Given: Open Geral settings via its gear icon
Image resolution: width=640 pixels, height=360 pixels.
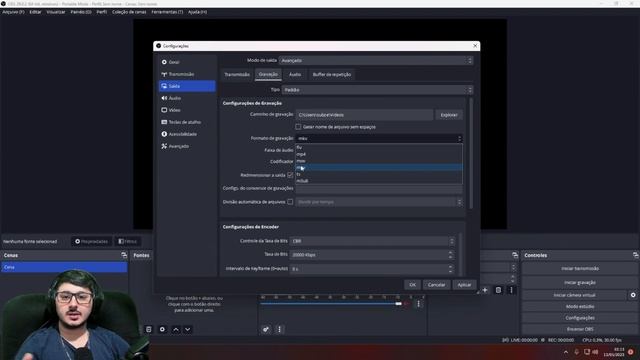Looking at the screenshot, I should 164,62.
